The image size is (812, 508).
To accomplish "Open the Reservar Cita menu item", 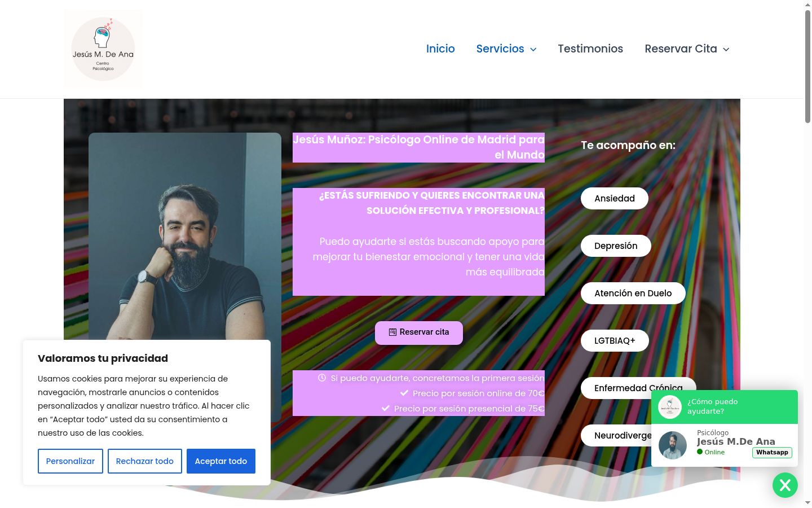I will (681, 49).
